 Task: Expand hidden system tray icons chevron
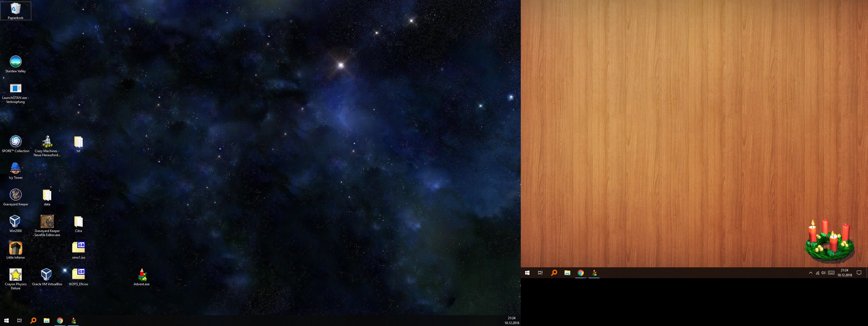click(810, 273)
